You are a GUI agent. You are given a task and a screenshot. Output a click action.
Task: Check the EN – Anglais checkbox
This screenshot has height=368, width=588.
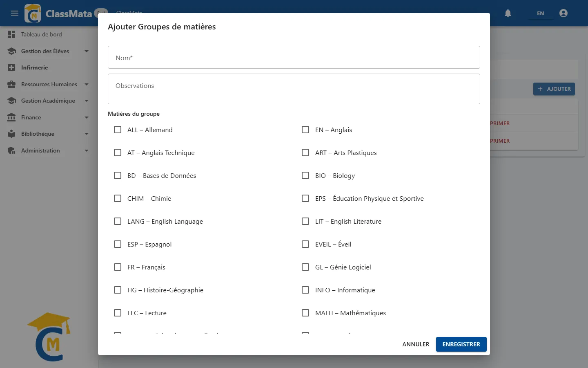[305, 130]
